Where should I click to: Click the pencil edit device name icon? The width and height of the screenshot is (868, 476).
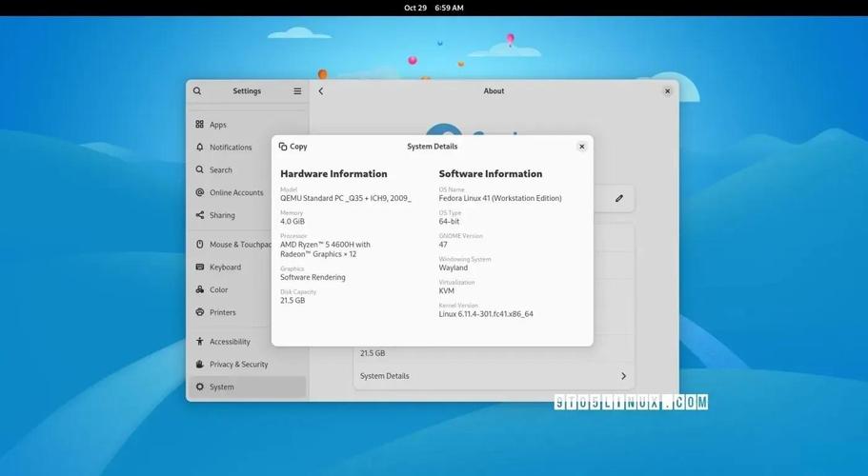(619, 198)
